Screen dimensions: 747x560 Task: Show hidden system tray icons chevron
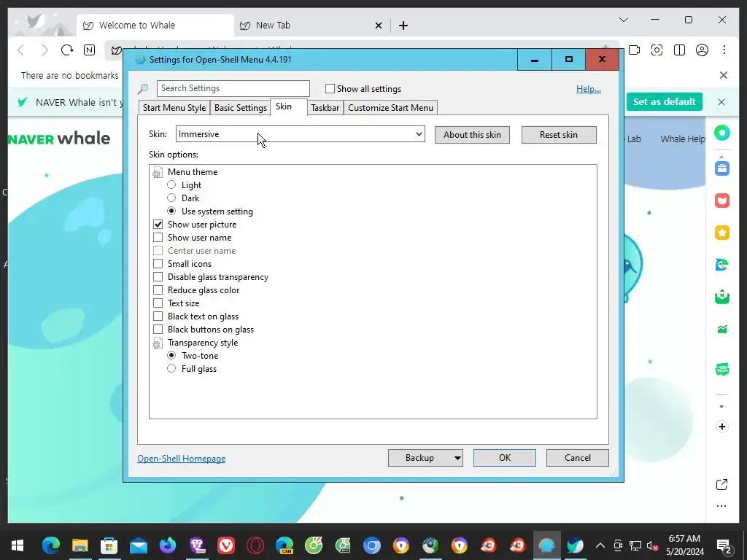600,545
